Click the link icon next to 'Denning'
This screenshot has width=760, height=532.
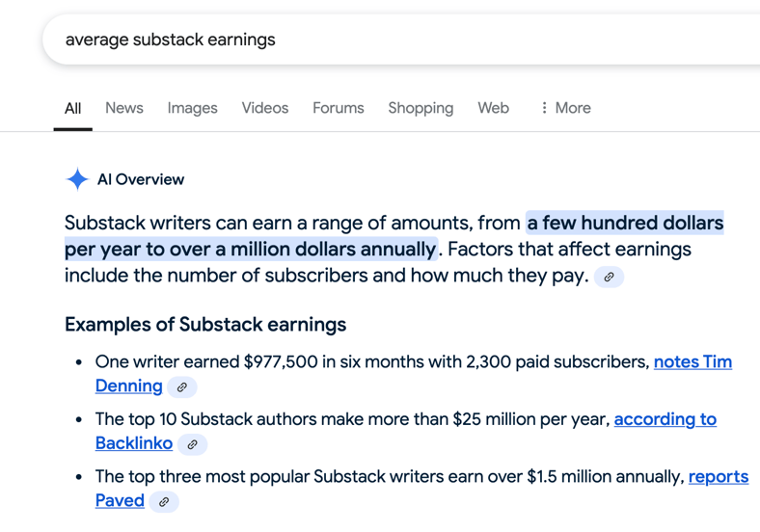tap(181, 387)
